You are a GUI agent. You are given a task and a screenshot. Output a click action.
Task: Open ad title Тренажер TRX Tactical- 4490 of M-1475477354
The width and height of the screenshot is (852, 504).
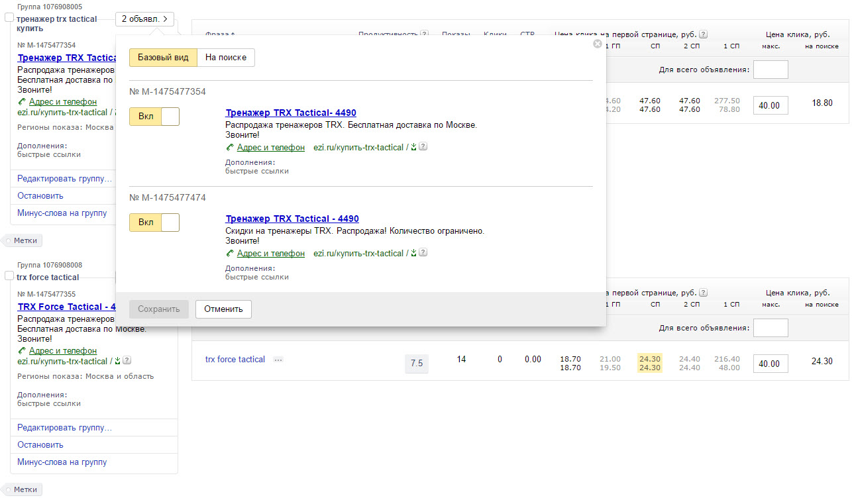291,113
